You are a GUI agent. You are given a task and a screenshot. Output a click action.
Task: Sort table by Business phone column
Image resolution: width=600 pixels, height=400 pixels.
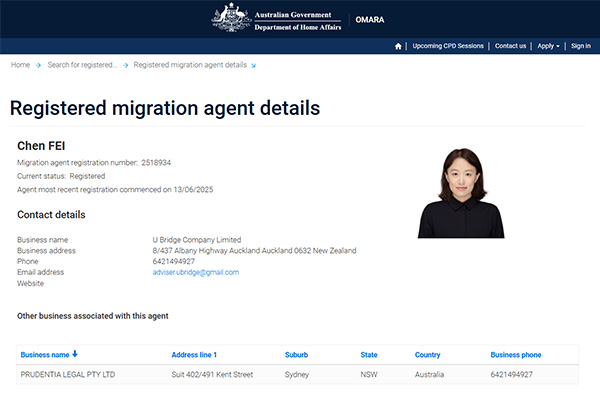[518, 355]
